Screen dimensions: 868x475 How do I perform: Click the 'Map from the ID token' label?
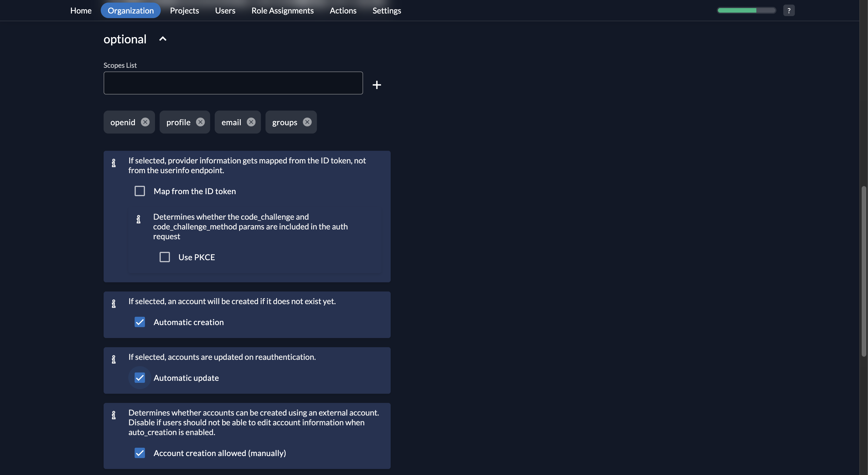point(195,191)
